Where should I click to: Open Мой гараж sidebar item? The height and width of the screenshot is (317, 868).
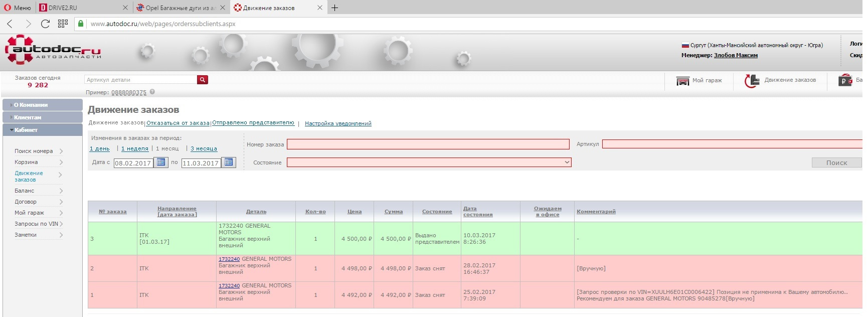point(39,213)
